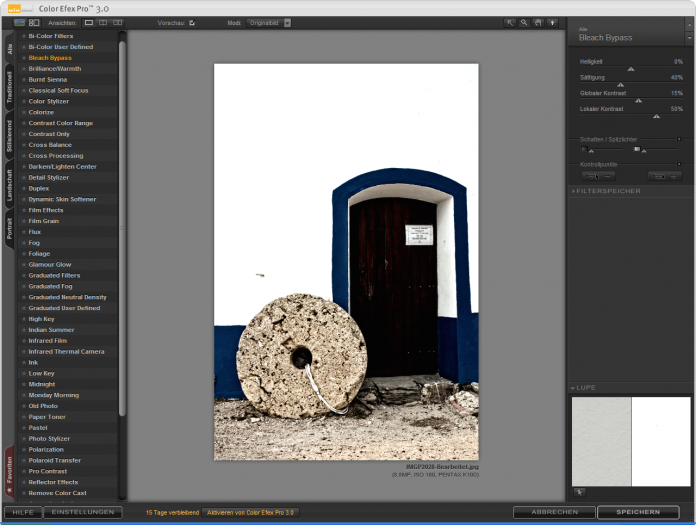696x525 pixels.
Task: Select the pan hand tool
Action: point(539,22)
